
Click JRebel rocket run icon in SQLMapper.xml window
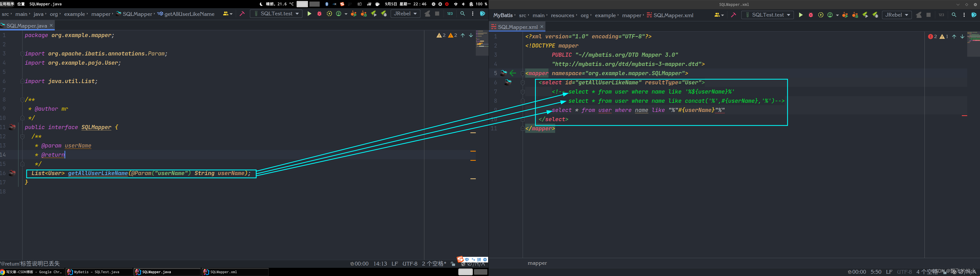(865, 15)
